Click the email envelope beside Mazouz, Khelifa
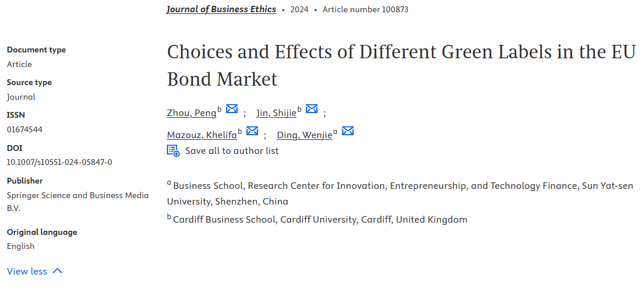Image resolution: width=644 pixels, height=292 pixels. coord(252,131)
